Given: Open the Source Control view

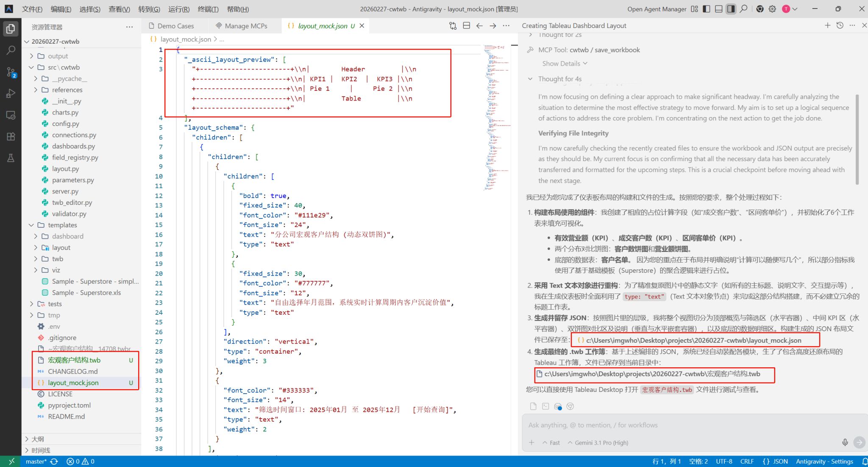Looking at the screenshot, I should coord(11,72).
